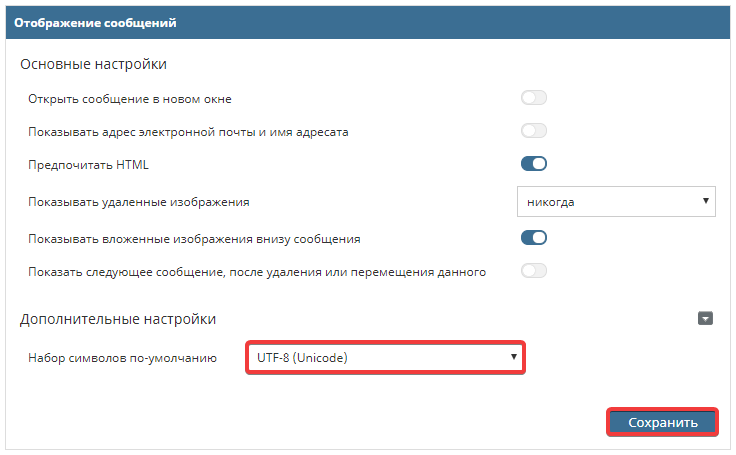
Task: Enable "Открыть сообщение в новом окне" switch
Action: click(534, 98)
